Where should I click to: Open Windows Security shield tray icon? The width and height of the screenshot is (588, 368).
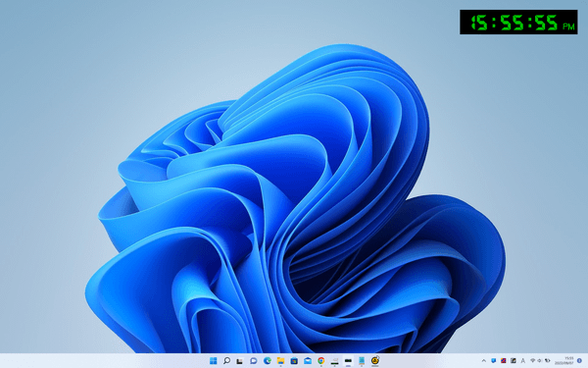494,360
